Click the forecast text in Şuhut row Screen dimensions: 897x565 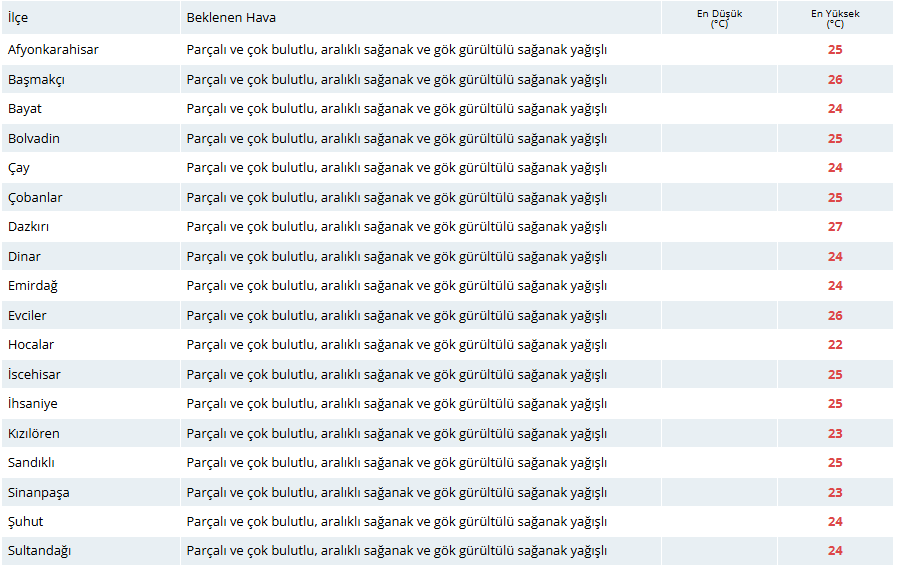[x=396, y=522]
